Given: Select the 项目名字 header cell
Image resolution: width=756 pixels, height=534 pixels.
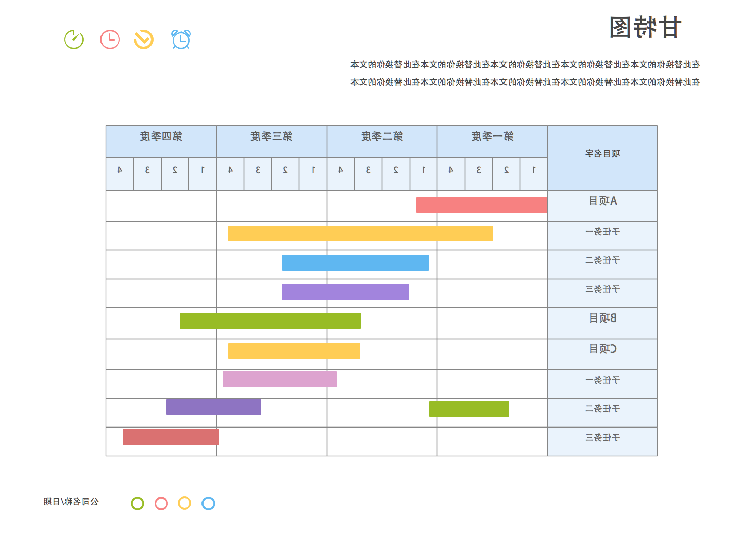Looking at the screenshot, I should point(602,158).
